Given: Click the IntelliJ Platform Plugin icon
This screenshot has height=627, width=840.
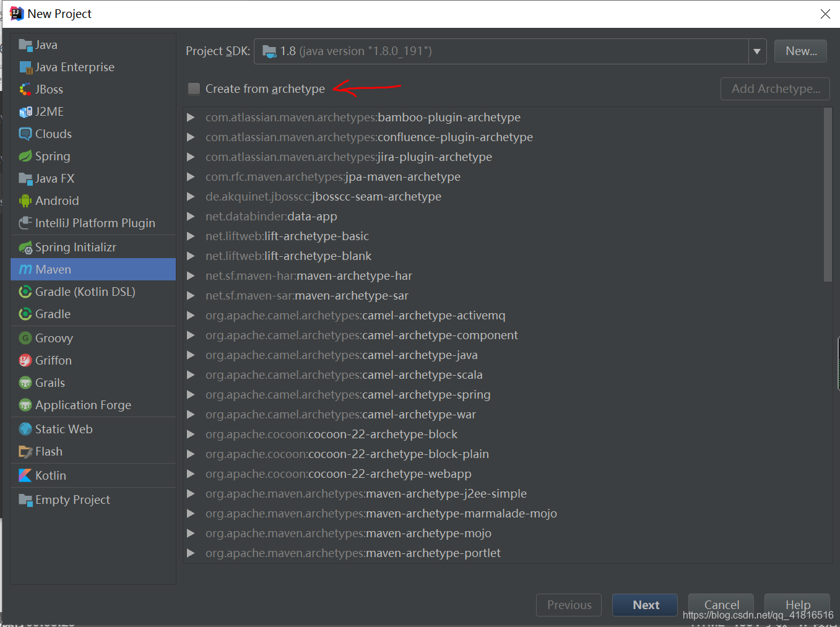Looking at the screenshot, I should tap(25, 223).
